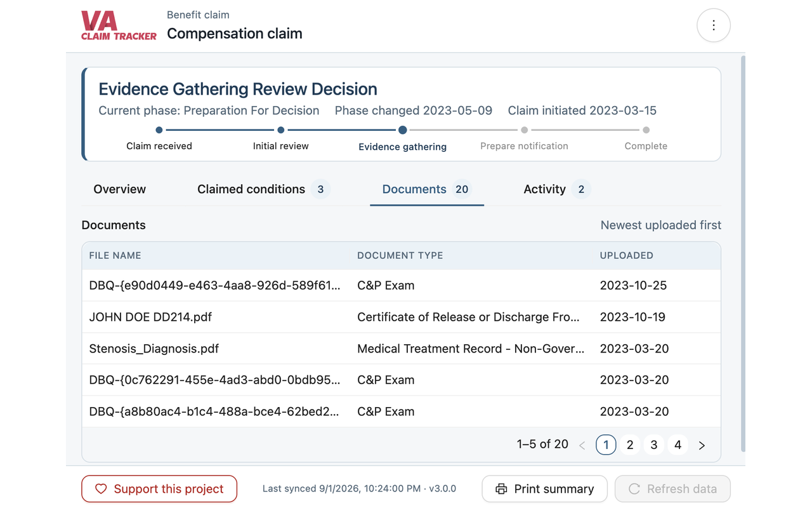Screen dimensions: 812x508
Task: Click the UPLOADED column header
Action: (x=627, y=255)
